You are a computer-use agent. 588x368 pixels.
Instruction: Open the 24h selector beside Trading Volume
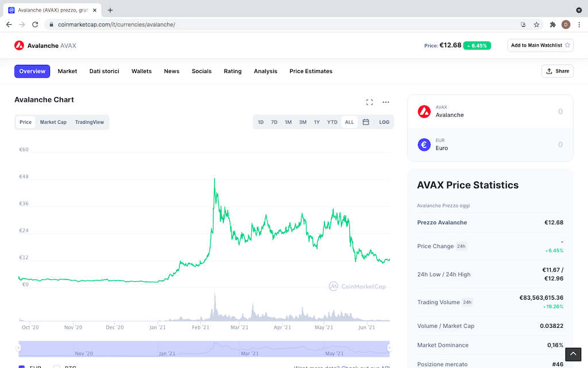(x=467, y=302)
